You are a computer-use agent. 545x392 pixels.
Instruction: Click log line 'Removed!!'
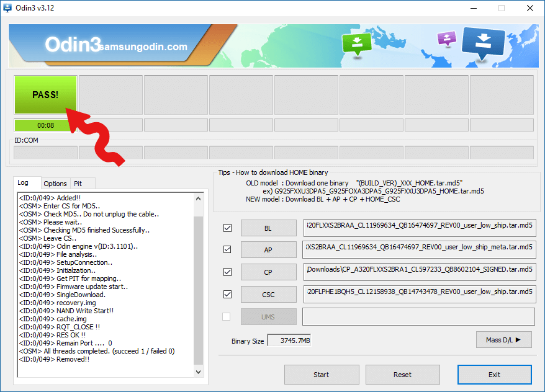[54, 359]
